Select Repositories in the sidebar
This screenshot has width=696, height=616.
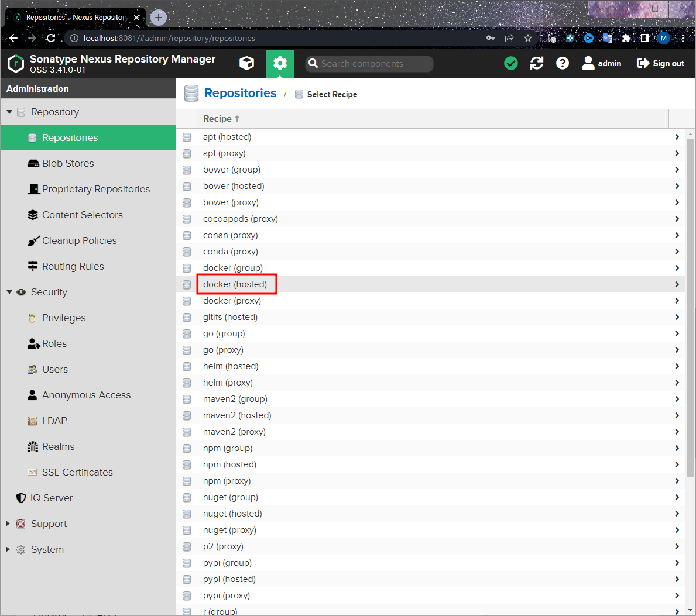click(88, 137)
